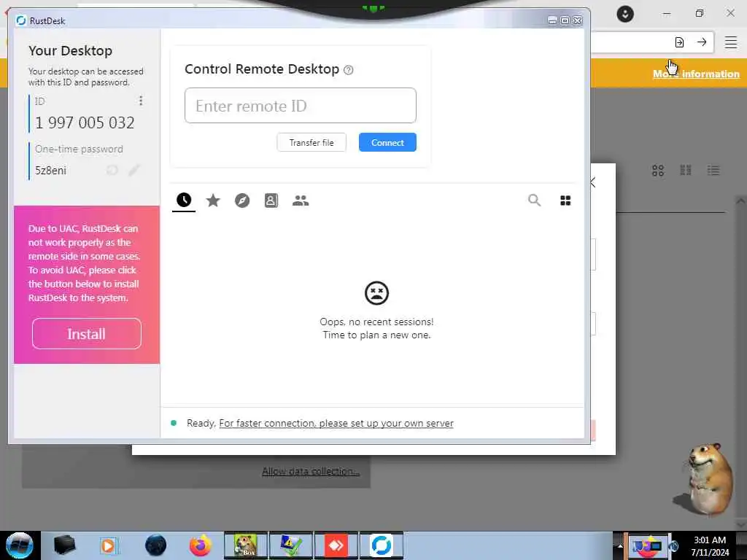The width and height of the screenshot is (747, 560).
Task: Show hidden system tray icons arrow
Action: (x=620, y=546)
